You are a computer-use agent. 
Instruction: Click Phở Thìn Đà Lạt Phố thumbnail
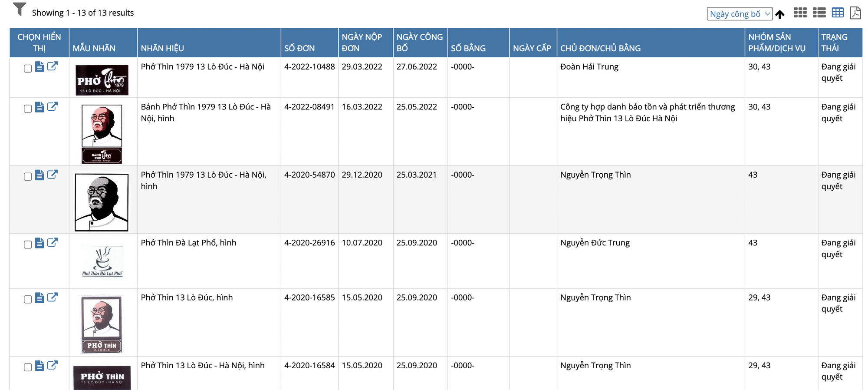click(102, 261)
